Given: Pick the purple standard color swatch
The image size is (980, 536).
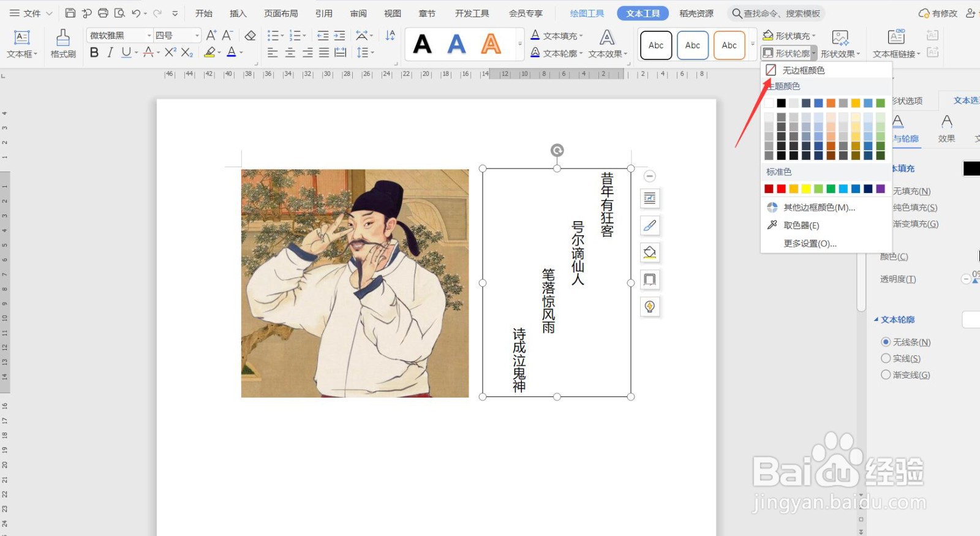Looking at the screenshot, I should tap(880, 189).
